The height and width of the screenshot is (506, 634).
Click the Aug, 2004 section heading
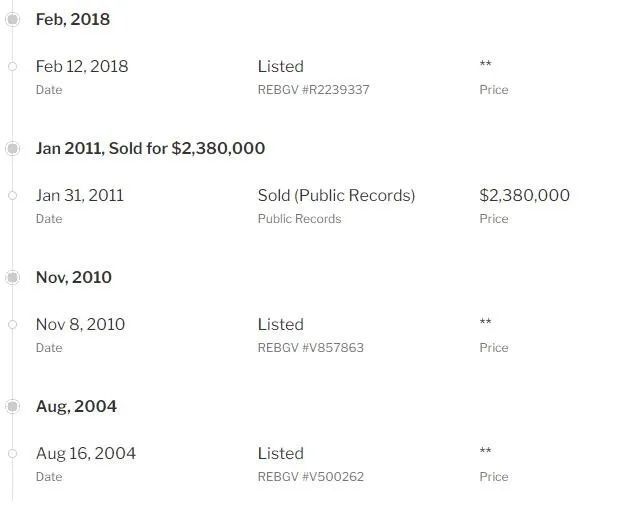point(76,406)
